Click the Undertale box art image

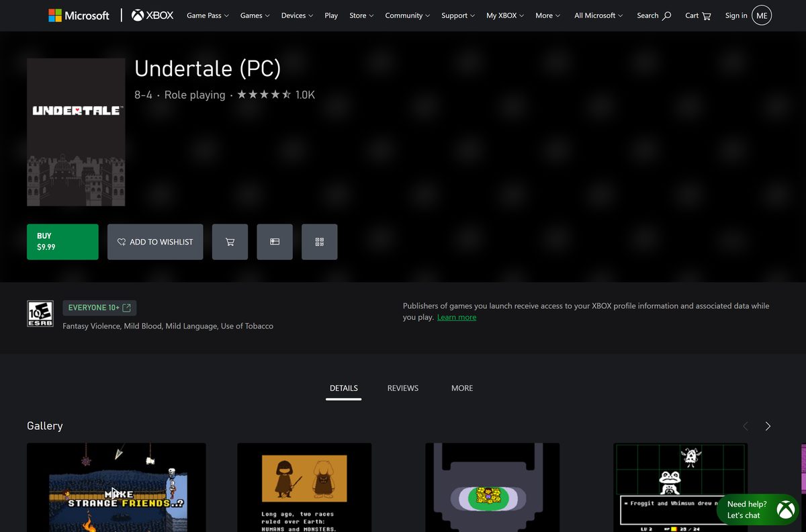76,132
